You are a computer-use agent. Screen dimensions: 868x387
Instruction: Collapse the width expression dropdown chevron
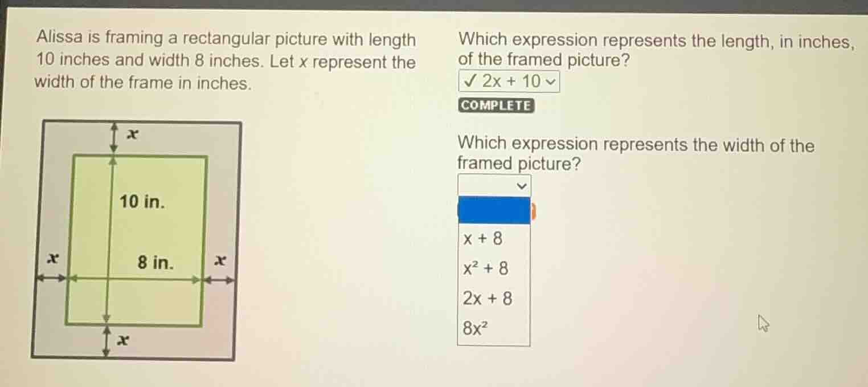click(x=521, y=186)
